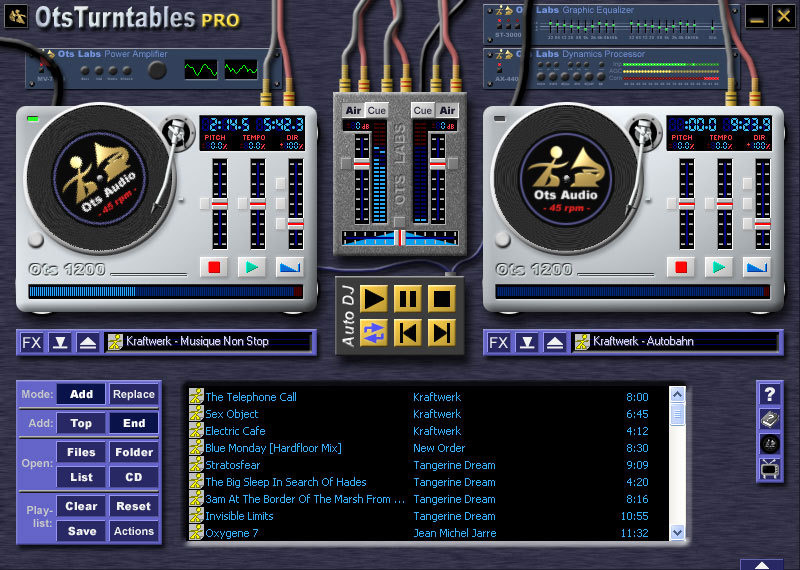Click the song icon beside Blue Monday
The height and width of the screenshot is (570, 800).
tap(196, 448)
